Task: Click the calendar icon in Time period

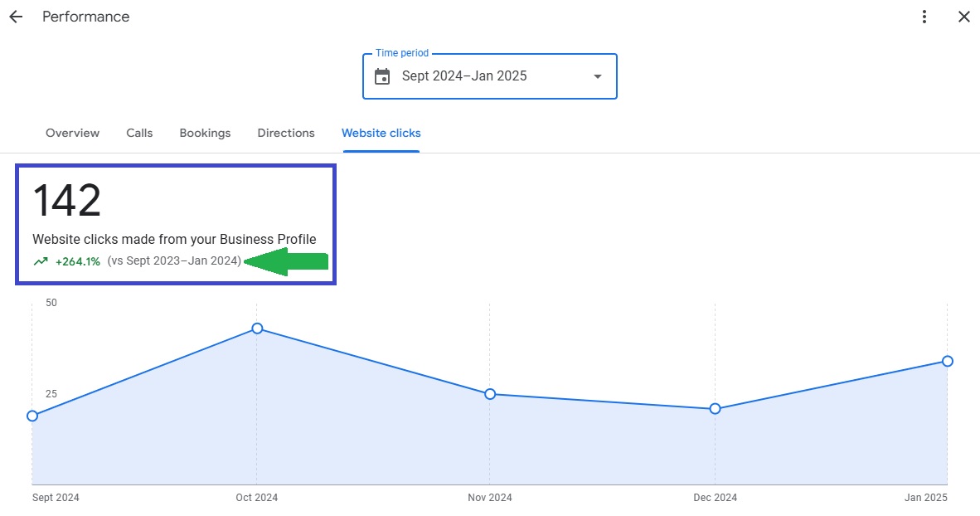Action: click(382, 76)
